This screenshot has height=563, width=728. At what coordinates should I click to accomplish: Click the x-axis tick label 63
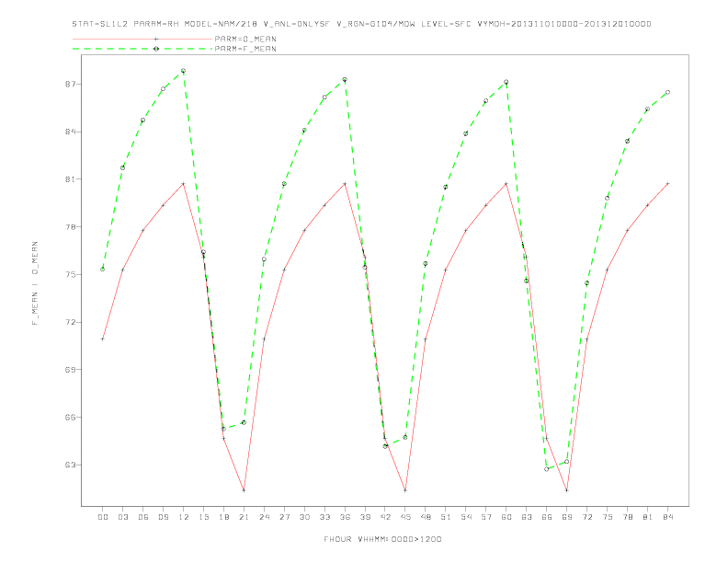[527, 517]
